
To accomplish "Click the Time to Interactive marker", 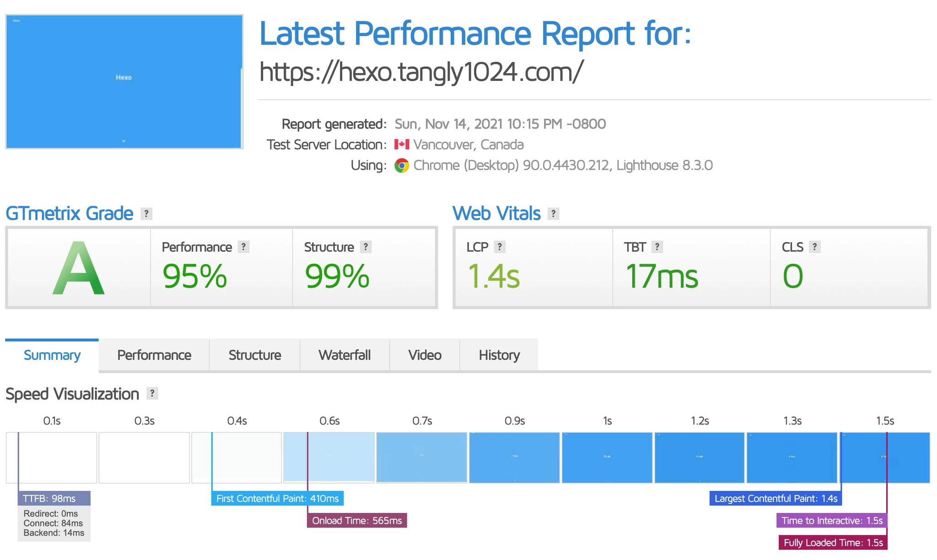I will click(x=832, y=521).
